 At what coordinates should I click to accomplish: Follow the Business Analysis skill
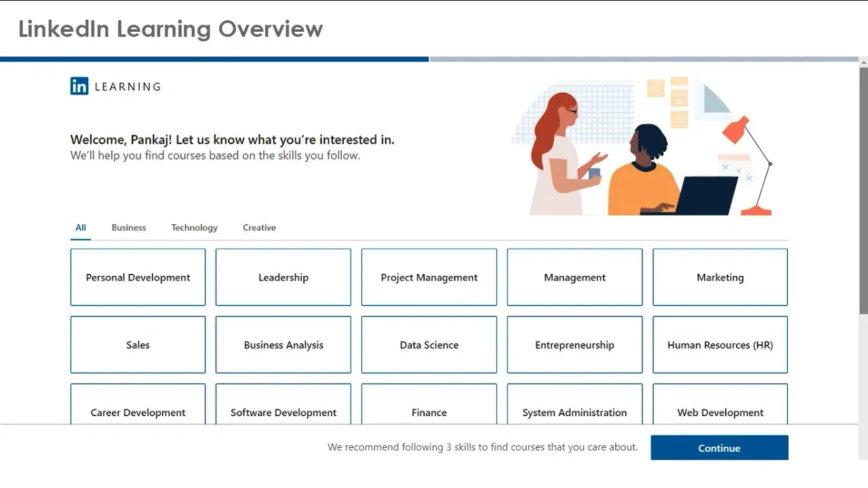tap(283, 345)
